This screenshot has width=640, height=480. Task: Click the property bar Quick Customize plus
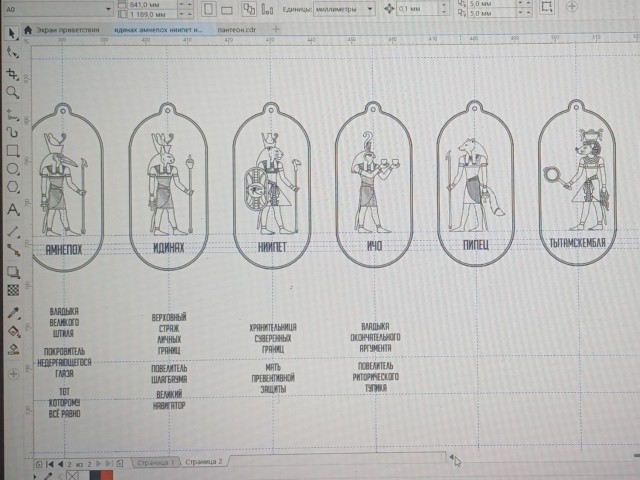point(572,7)
